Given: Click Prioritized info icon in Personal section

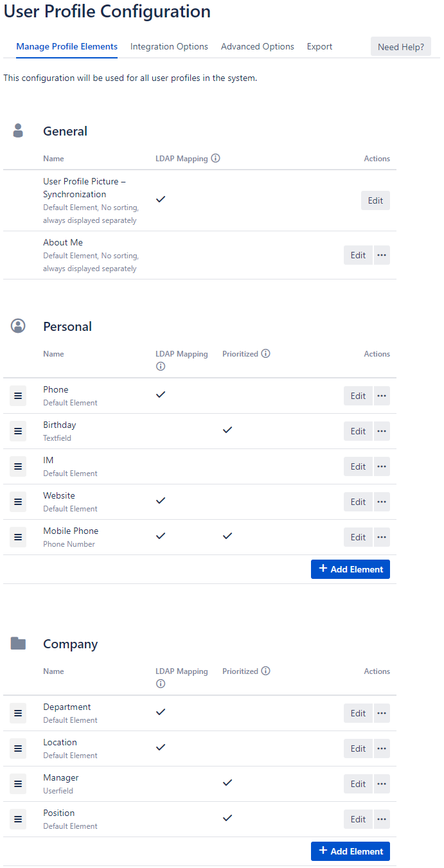Looking at the screenshot, I should [x=265, y=353].
